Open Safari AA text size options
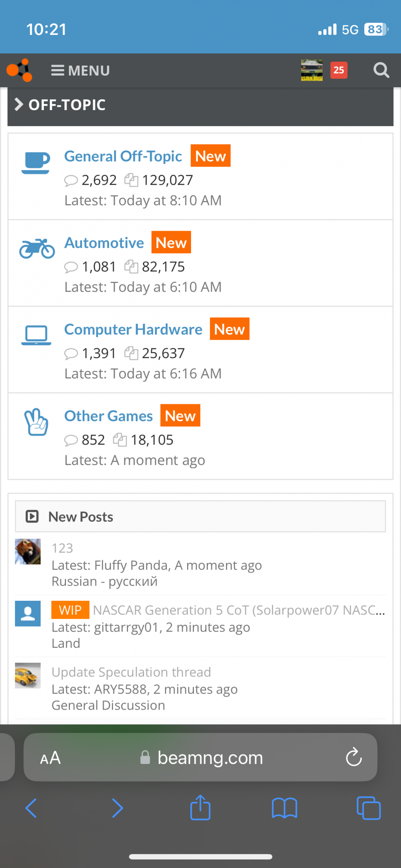401x868 pixels. click(50, 758)
